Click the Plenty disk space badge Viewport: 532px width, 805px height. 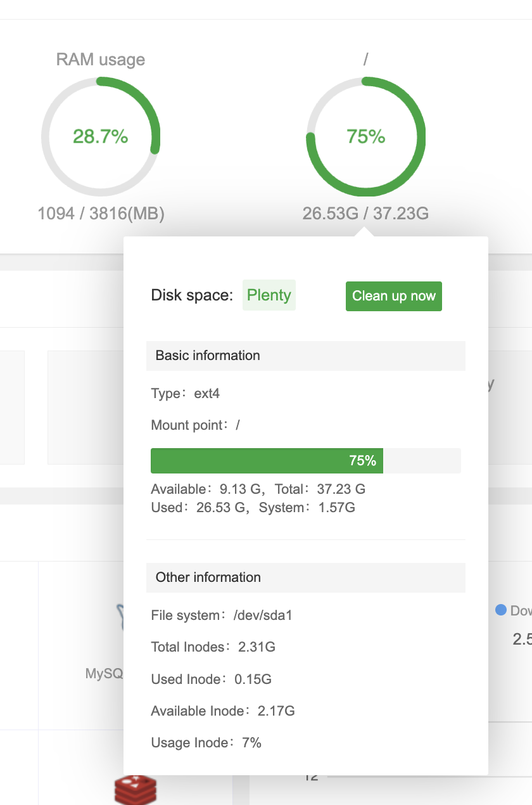click(269, 295)
